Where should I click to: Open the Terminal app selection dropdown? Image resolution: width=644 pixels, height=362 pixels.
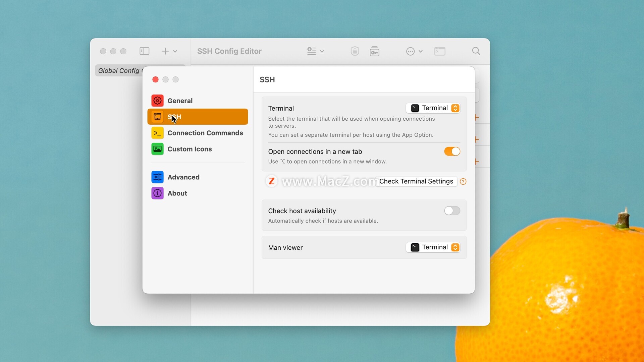click(x=433, y=108)
